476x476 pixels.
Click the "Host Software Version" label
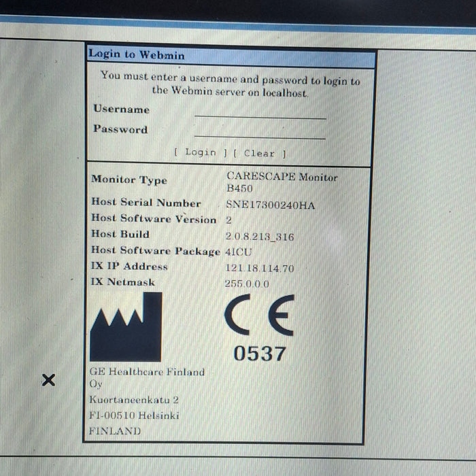click(154, 218)
